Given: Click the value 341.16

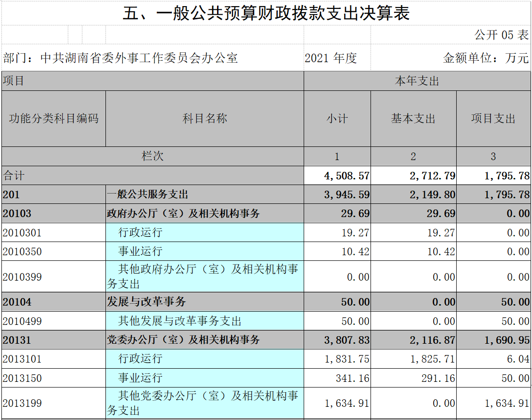Looking at the screenshot, I should click(337, 378).
